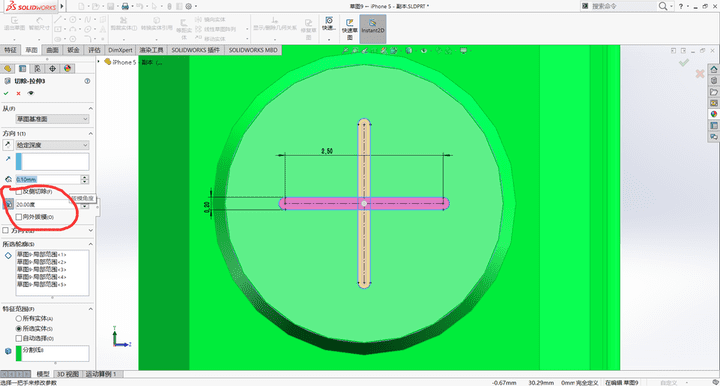Switch to the Sheet Metal ribbon tab
Image resolution: width=720 pixels, height=386 pixels.
[x=73, y=50]
